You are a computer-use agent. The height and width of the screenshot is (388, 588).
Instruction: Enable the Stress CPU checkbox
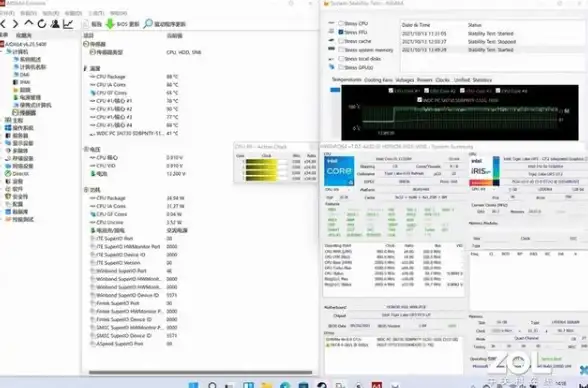(341, 23)
